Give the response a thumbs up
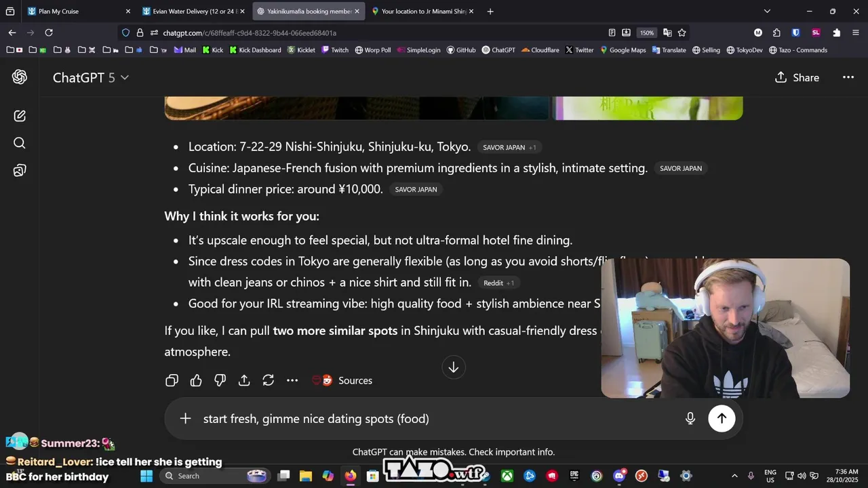Viewport: 868px width, 488px height. [x=196, y=380]
